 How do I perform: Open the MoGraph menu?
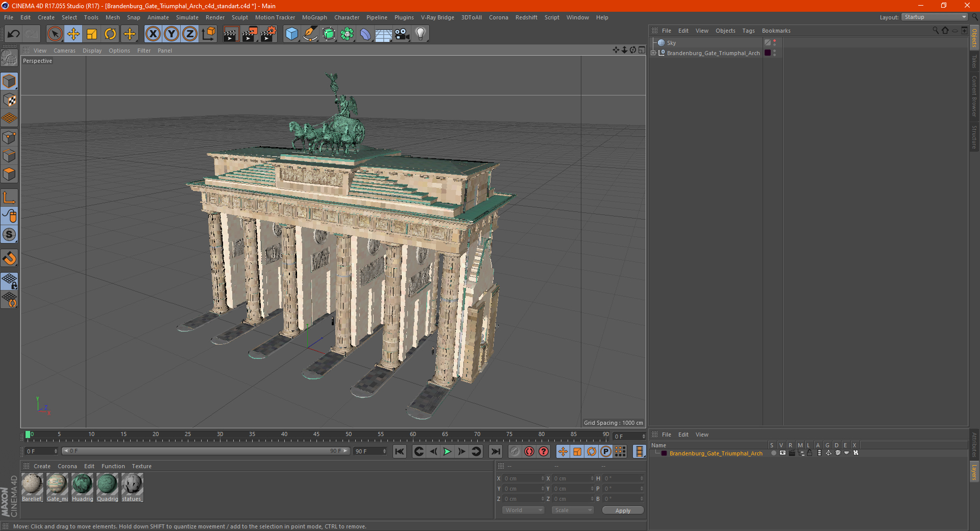[314, 17]
